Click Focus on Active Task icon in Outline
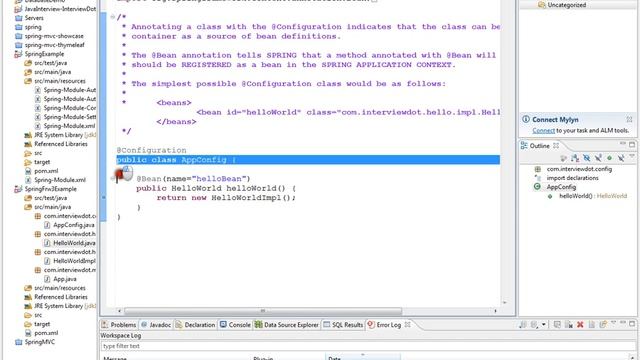 coord(564,158)
